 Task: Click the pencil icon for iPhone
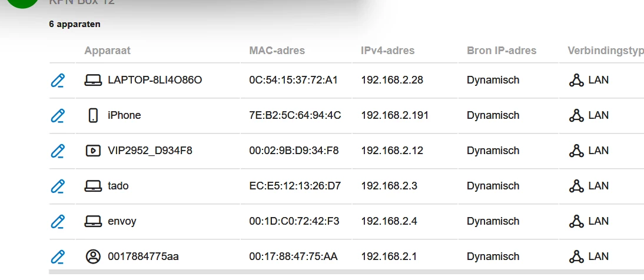point(58,116)
